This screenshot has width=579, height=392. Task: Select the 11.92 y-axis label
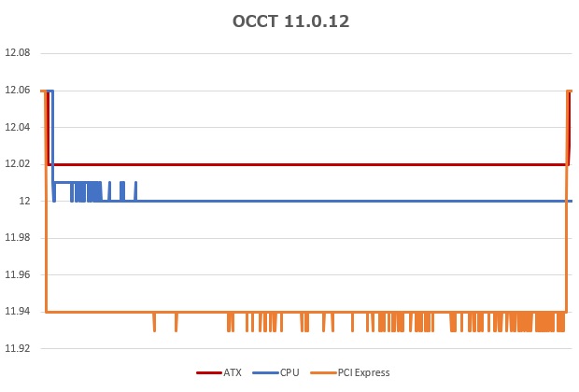coord(18,349)
